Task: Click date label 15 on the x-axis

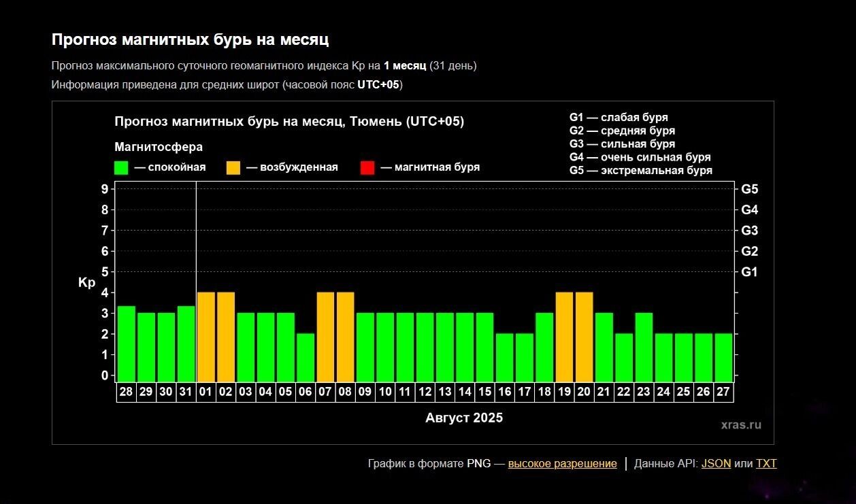Action: coord(484,392)
